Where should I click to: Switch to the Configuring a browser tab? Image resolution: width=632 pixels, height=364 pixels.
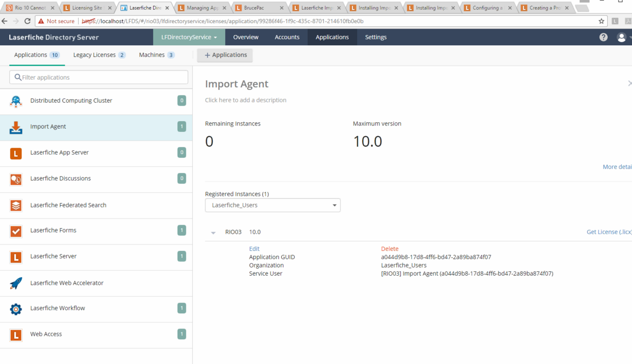[x=487, y=8]
